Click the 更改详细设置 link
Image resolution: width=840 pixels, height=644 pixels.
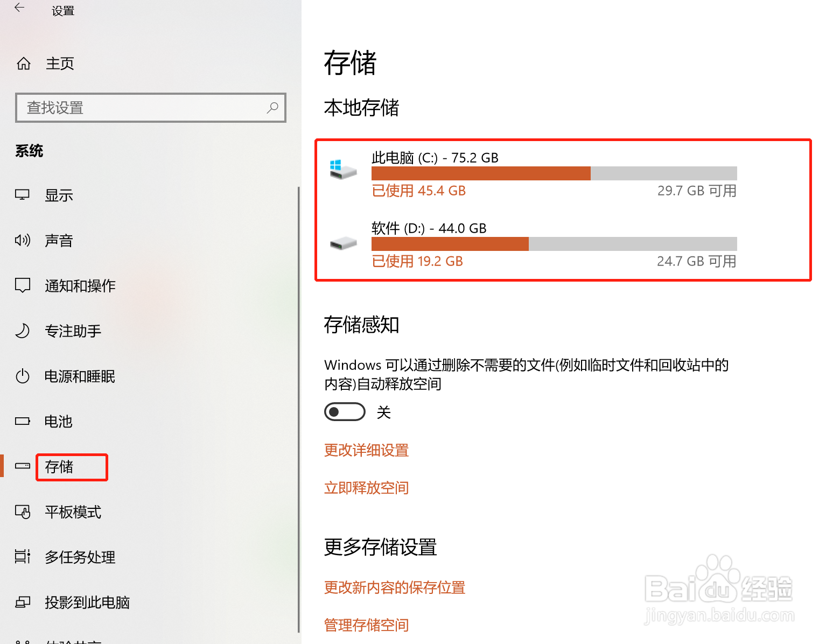point(366,450)
